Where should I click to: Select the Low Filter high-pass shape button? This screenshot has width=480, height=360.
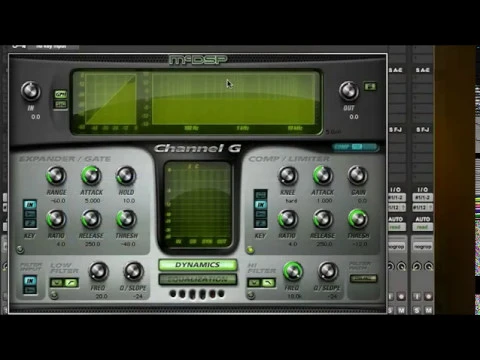(71, 283)
